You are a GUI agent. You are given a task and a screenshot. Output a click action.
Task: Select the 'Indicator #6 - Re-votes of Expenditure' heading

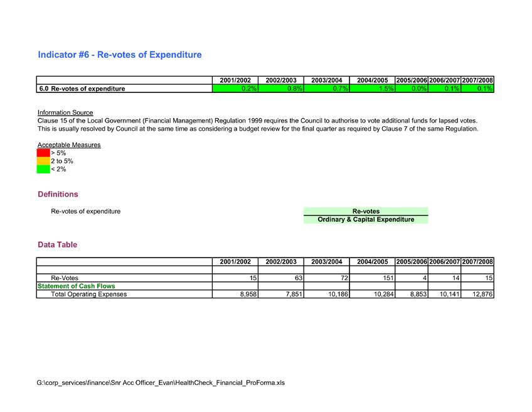[120, 55]
